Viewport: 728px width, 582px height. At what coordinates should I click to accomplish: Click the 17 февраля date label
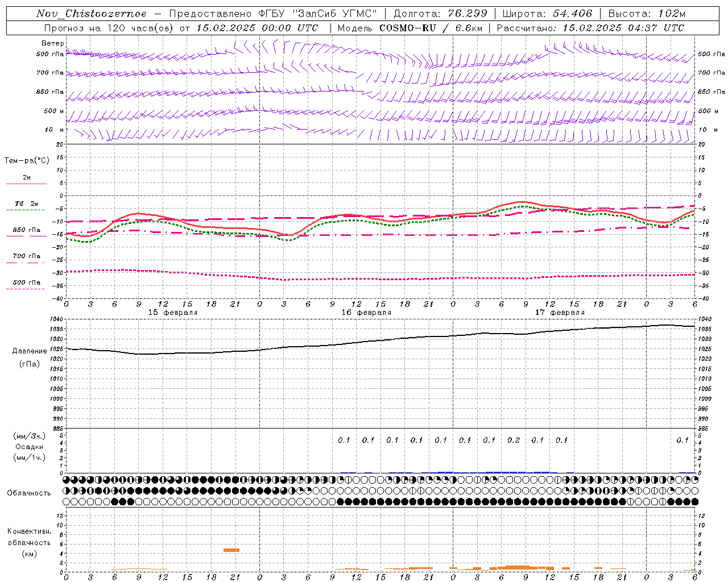560,313
